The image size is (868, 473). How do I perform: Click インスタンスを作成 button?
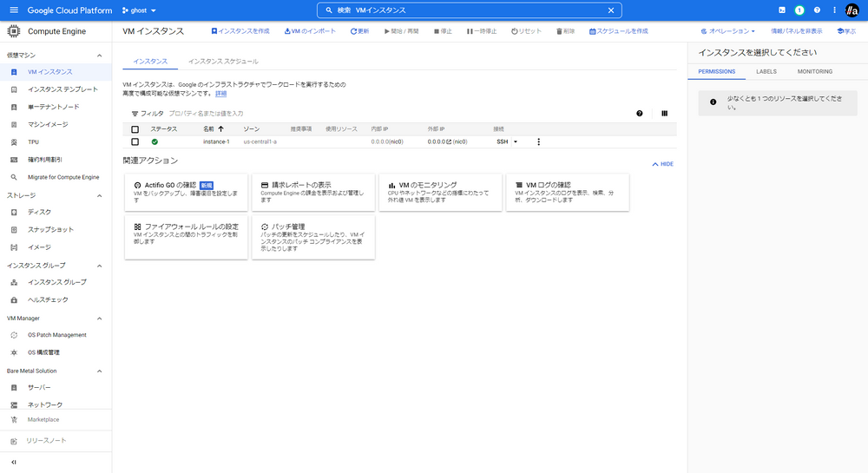tap(240, 31)
